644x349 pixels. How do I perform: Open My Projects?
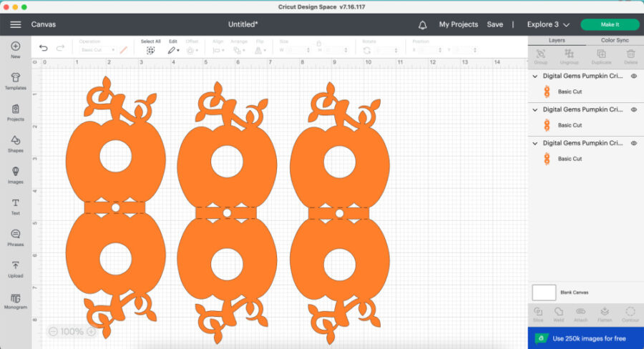(x=458, y=24)
